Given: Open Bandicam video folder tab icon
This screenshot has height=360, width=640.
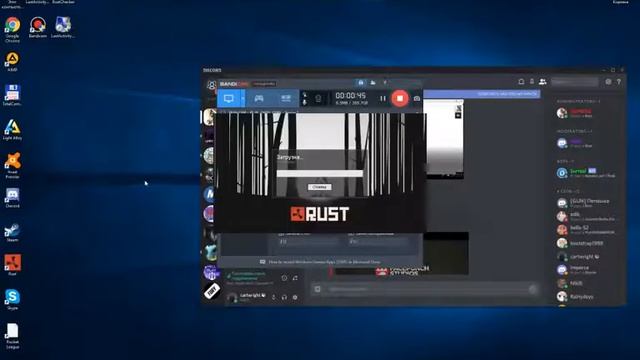Looking at the screenshot, I should click(x=373, y=83).
